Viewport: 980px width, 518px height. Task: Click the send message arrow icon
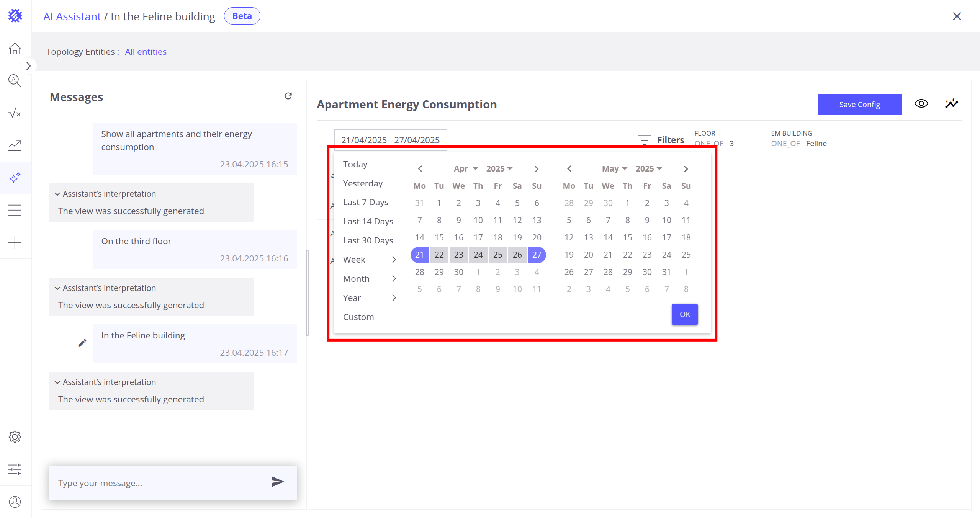click(278, 482)
